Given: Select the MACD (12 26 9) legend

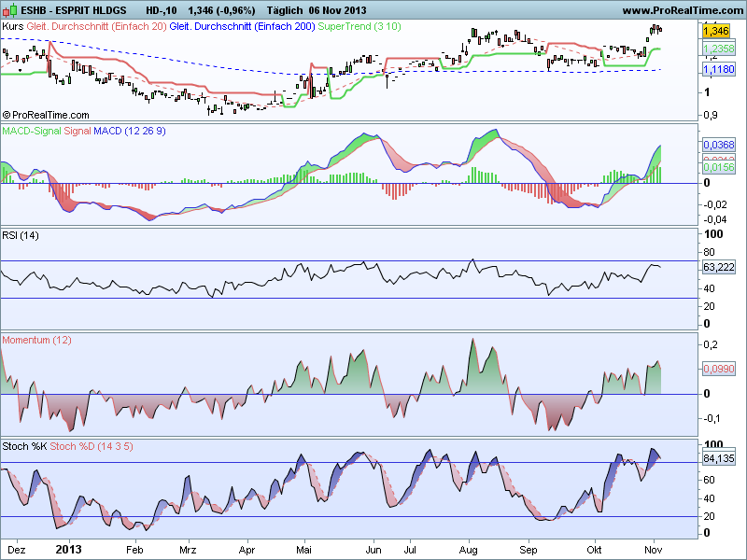Looking at the screenshot, I should (x=130, y=131).
